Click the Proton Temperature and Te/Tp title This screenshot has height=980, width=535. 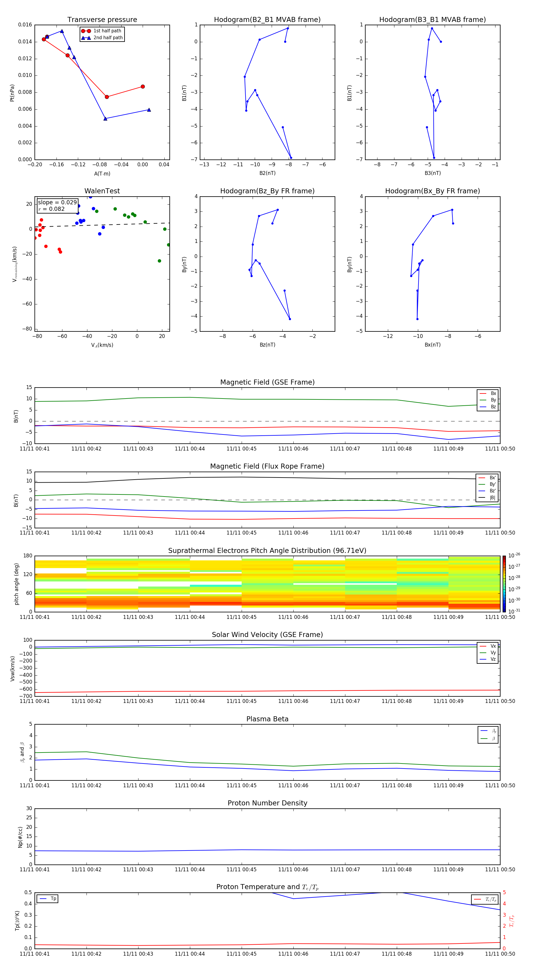click(267, 887)
